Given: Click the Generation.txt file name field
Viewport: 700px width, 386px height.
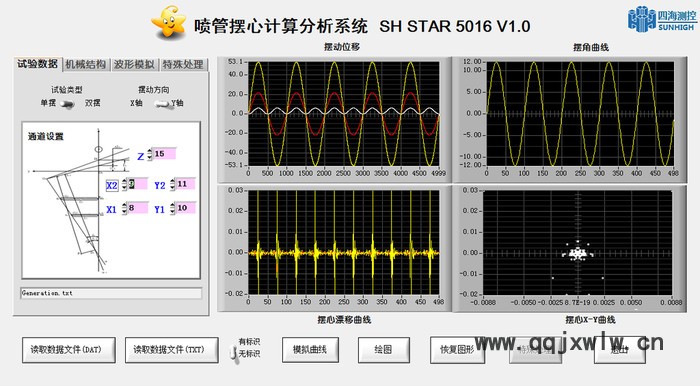Looking at the screenshot, I should click(111, 293).
